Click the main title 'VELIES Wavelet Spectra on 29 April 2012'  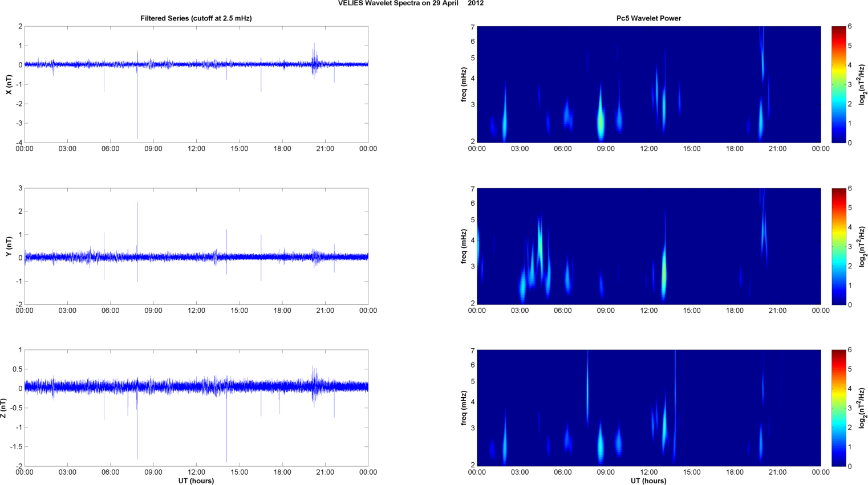pyautogui.click(x=411, y=3)
